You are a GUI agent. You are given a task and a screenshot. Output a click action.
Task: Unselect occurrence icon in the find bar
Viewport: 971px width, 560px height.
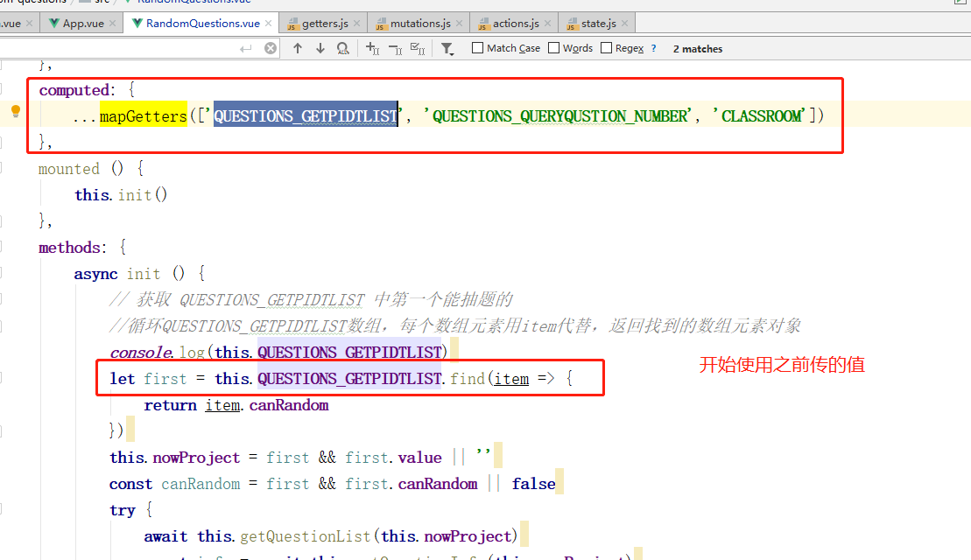click(x=395, y=48)
